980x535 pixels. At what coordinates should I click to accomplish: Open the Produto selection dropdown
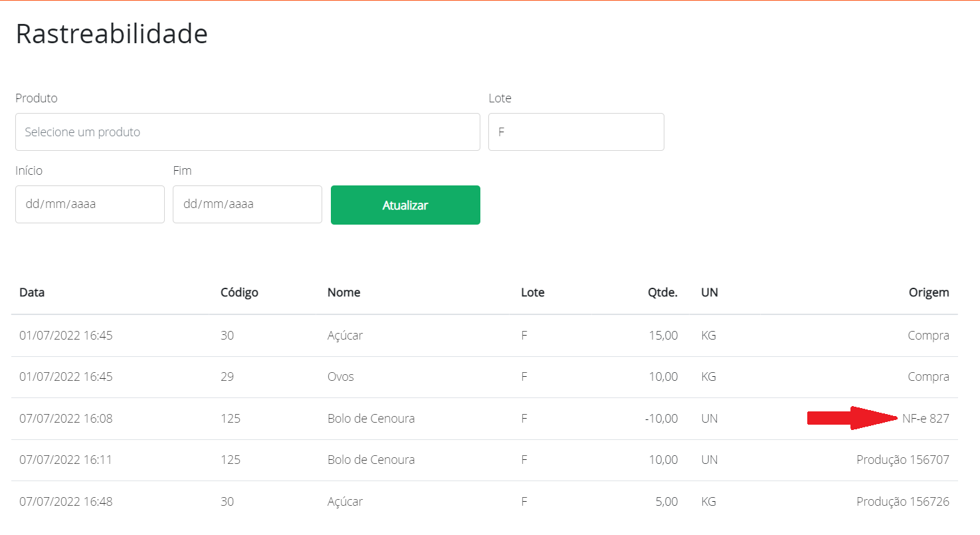click(247, 132)
